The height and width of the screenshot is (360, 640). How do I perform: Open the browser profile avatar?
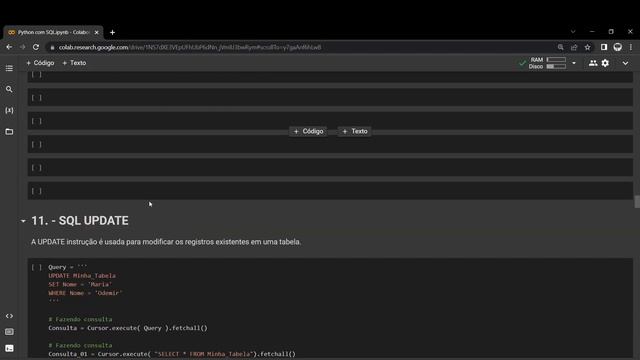(618, 47)
